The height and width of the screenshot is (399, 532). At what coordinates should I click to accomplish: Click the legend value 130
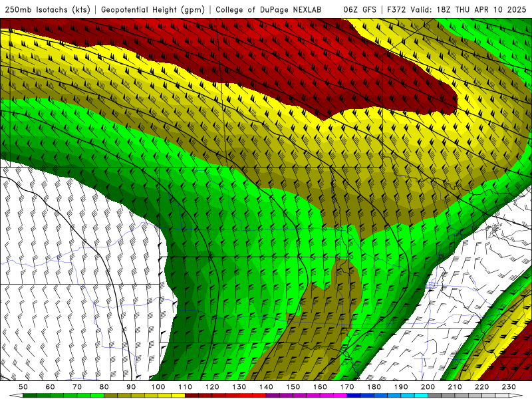pos(239,387)
